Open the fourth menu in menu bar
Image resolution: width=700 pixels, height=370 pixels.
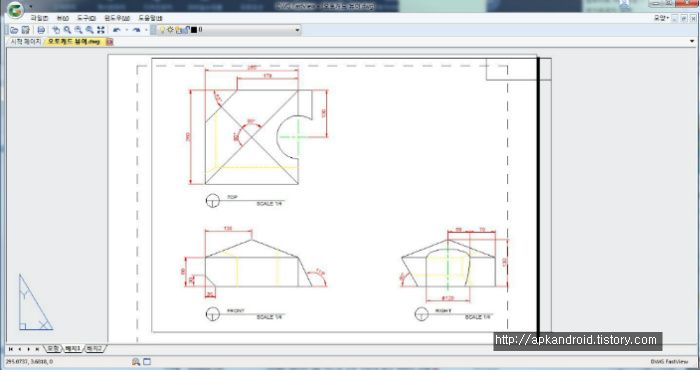(117, 18)
